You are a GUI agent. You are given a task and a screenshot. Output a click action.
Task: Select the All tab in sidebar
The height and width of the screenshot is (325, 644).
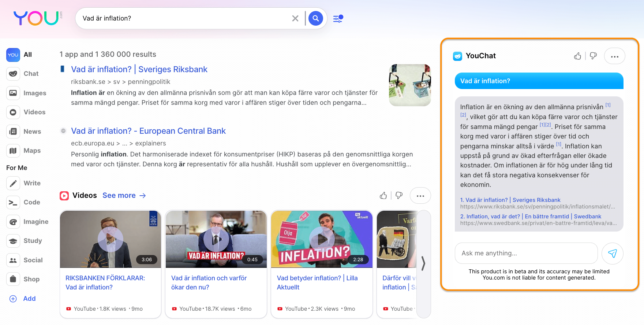point(19,55)
